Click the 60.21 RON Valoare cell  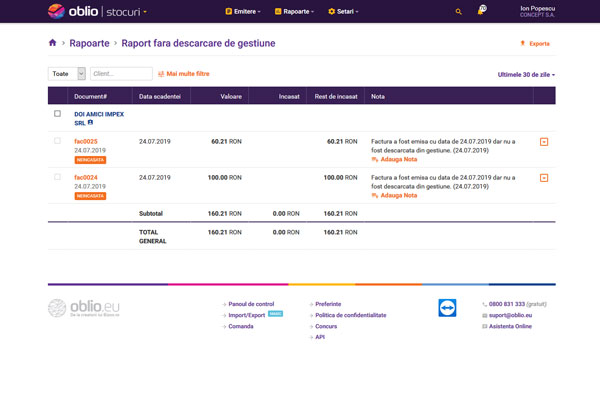[x=226, y=142]
